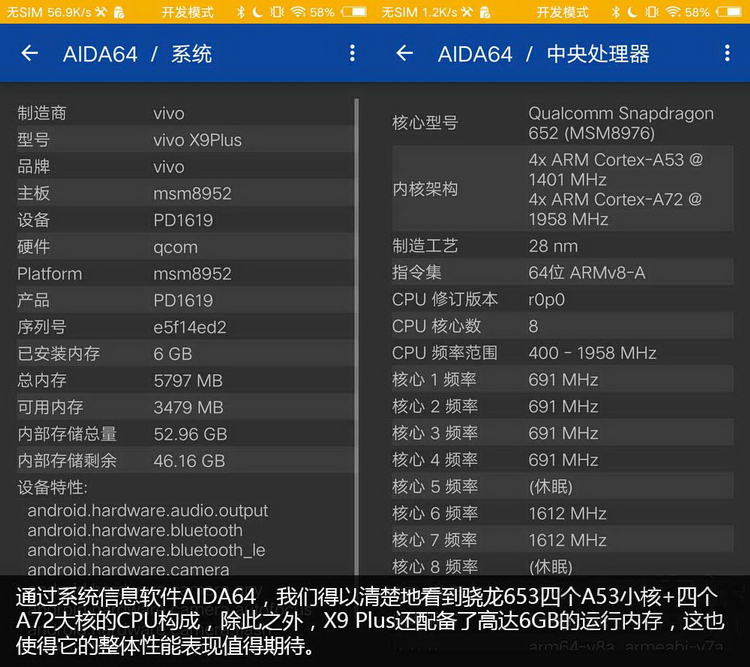
Task: Tap 开发模式 label in the 56.9K/s status bar
Action: (x=187, y=12)
